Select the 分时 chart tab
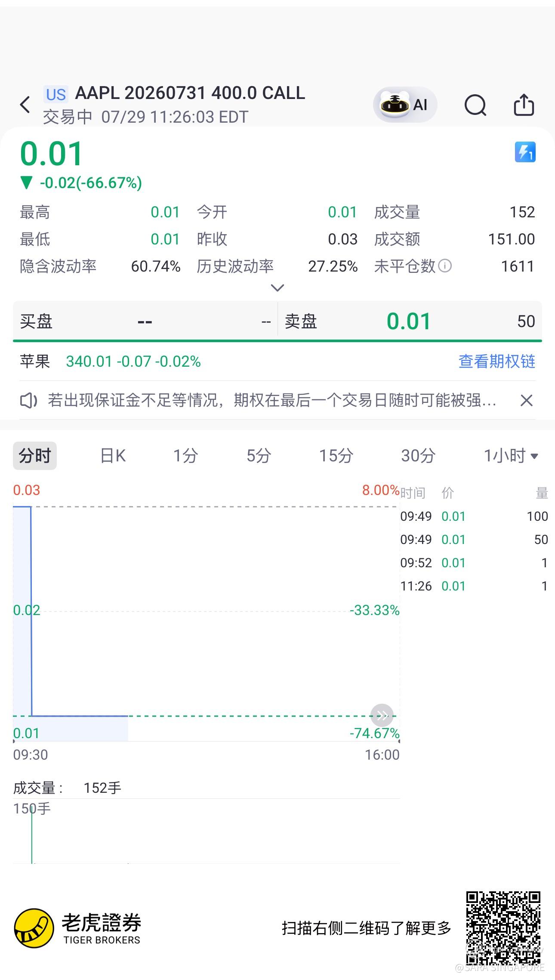 [35, 455]
